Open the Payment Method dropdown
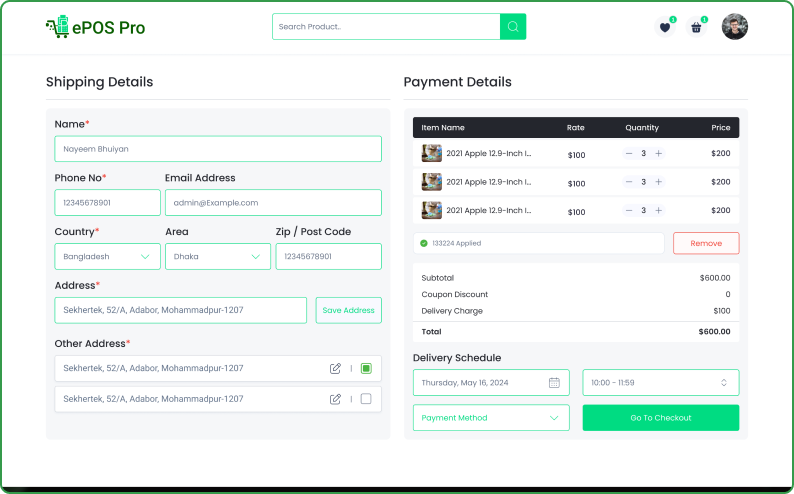This screenshot has height=494, width=794. [491, 418]
